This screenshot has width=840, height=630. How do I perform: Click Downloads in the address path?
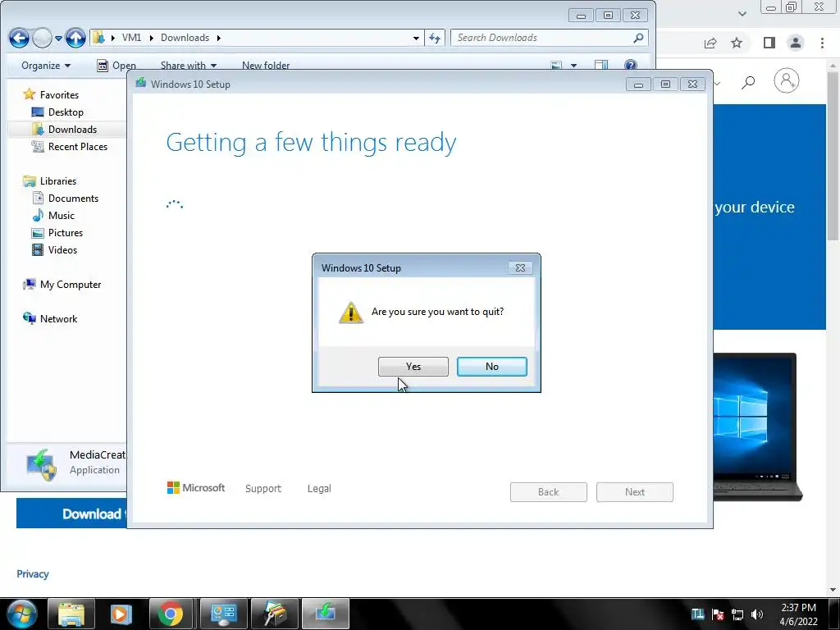point(185,38)
